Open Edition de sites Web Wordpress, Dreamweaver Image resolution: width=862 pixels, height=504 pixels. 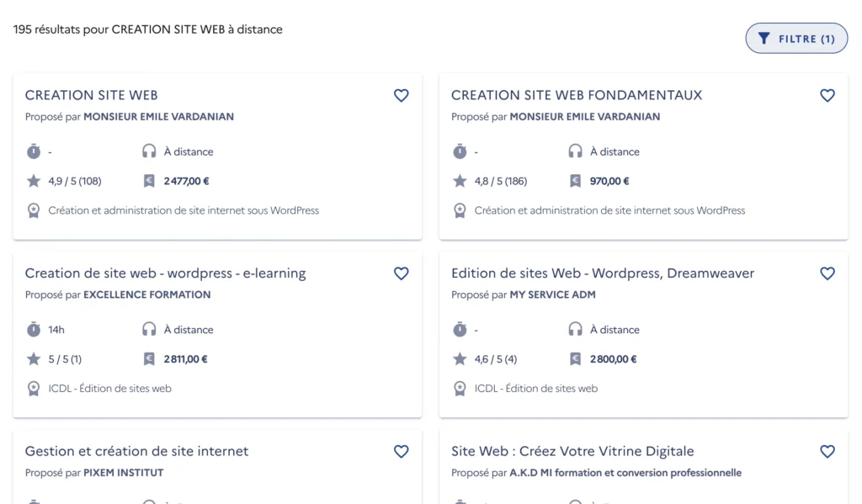(x=603, y=273)
